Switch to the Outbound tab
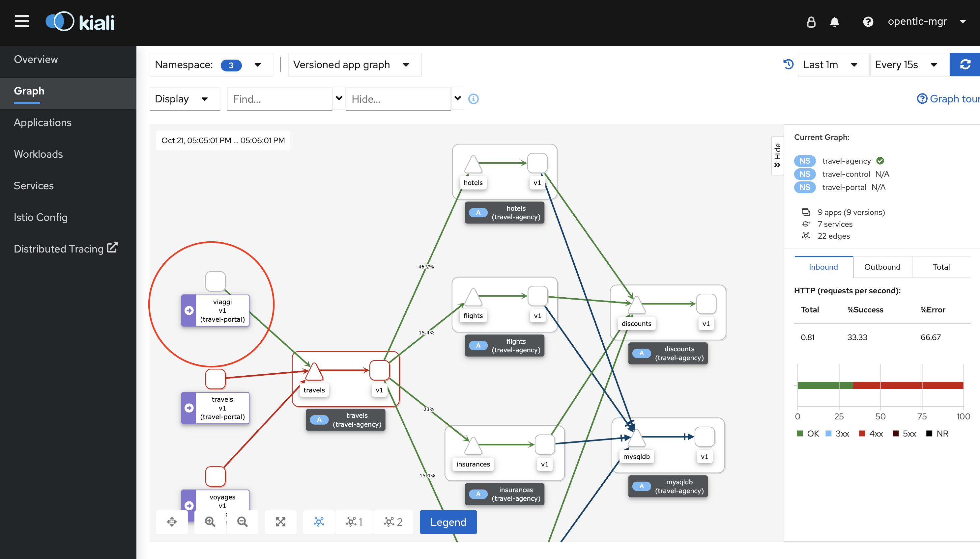This screenshot has width=980, height=559. (882, 267)
